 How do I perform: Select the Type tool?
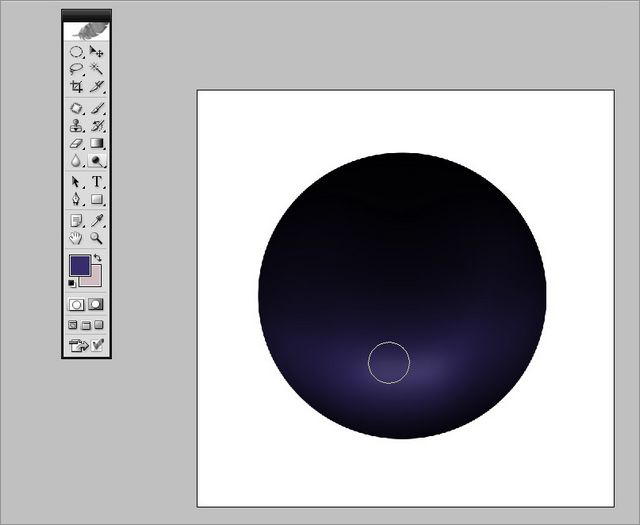(x=96, y=181)
